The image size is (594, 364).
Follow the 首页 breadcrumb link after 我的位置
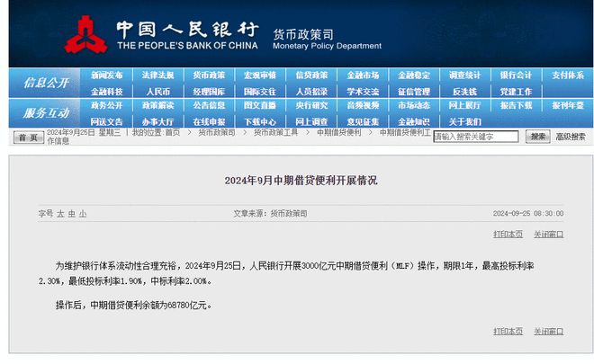pyautogui.click(x=173, y=132)
